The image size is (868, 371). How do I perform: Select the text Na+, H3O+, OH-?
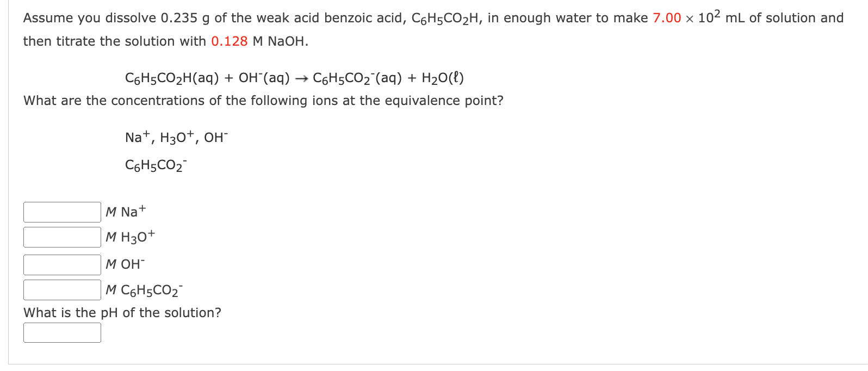pyautogui.click(x=176, y=136)
